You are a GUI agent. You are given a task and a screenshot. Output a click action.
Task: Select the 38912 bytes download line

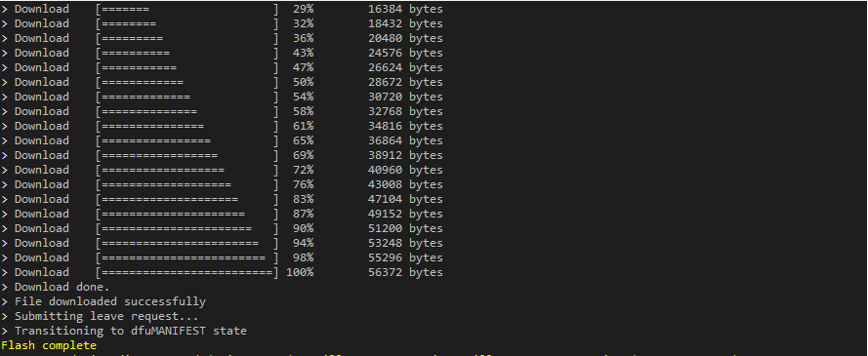coord(222,155)
